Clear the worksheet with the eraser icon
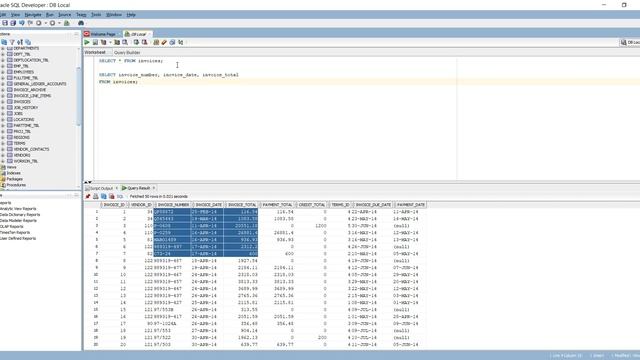 [164, 42]
